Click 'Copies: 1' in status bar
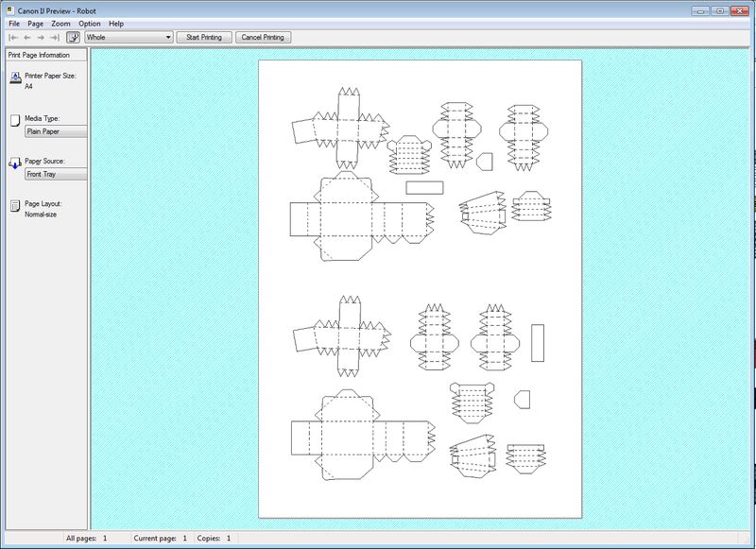This screenshot has width=756, height=549. 214,538
